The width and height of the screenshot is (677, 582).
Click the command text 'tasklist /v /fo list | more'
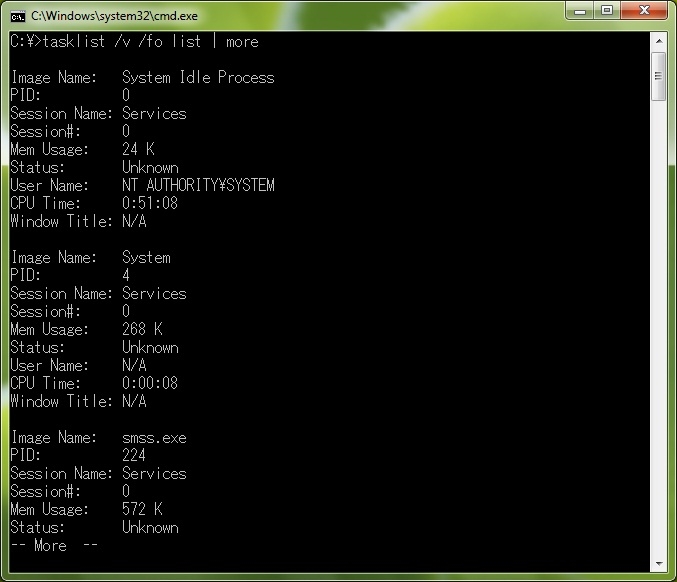click(150, 42)
